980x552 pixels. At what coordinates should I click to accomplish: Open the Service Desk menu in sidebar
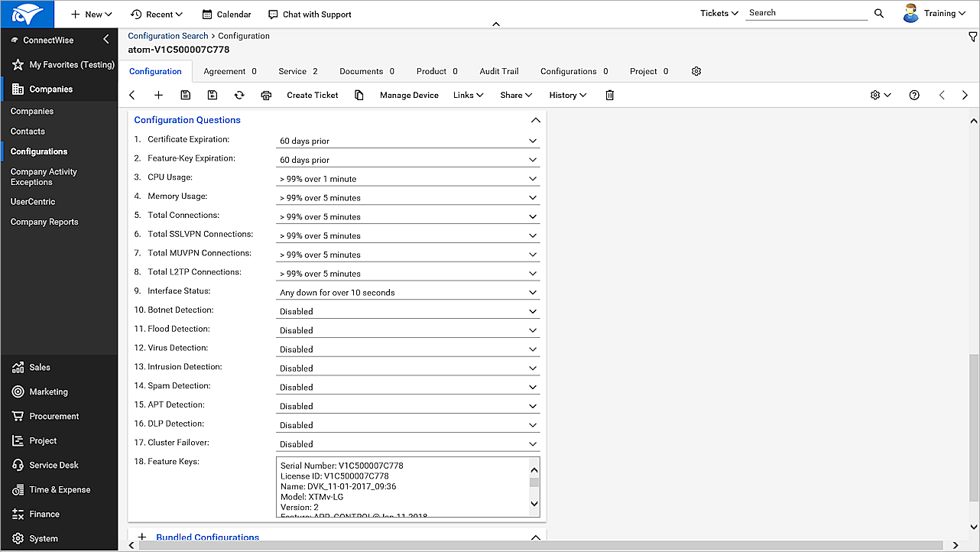click(54, 465)
